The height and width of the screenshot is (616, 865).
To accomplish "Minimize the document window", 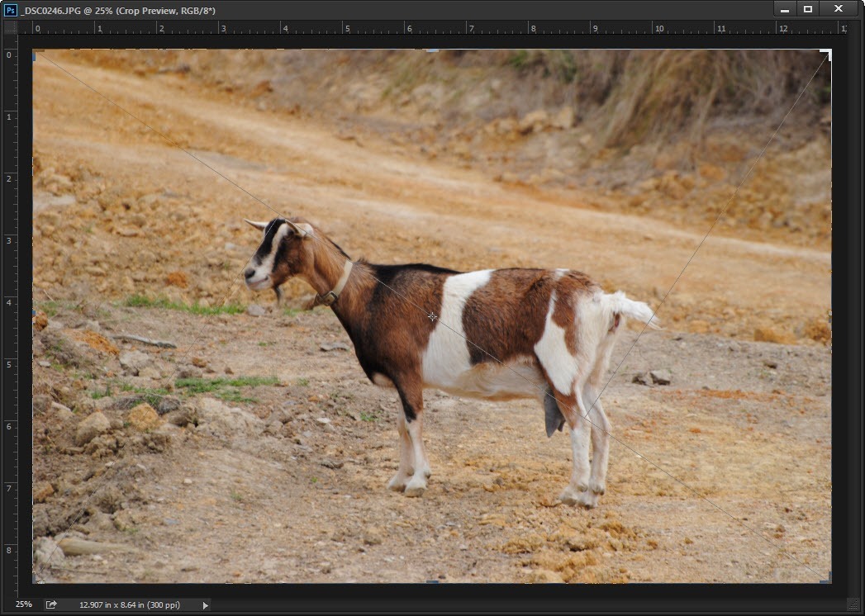I will pyautogui.click(x=785, y=9).
